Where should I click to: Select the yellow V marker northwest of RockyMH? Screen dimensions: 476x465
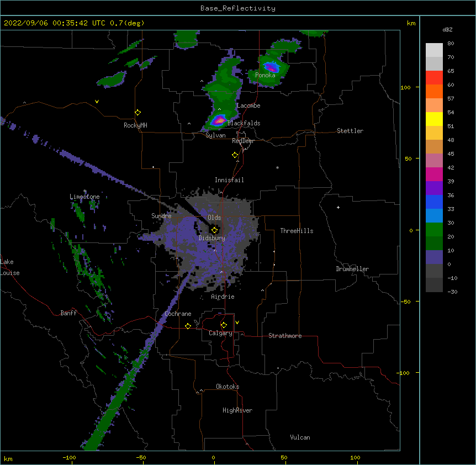[x=97, y=102]
